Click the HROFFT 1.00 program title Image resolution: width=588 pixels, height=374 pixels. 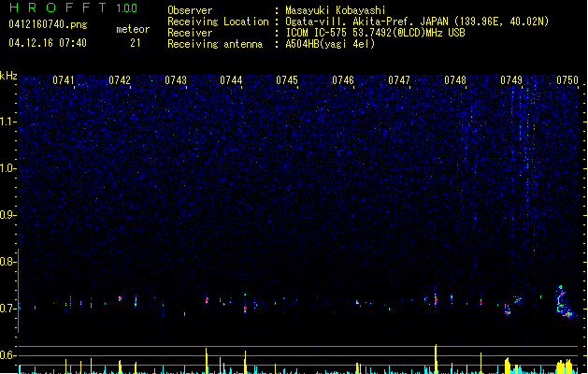click(74, 7)
